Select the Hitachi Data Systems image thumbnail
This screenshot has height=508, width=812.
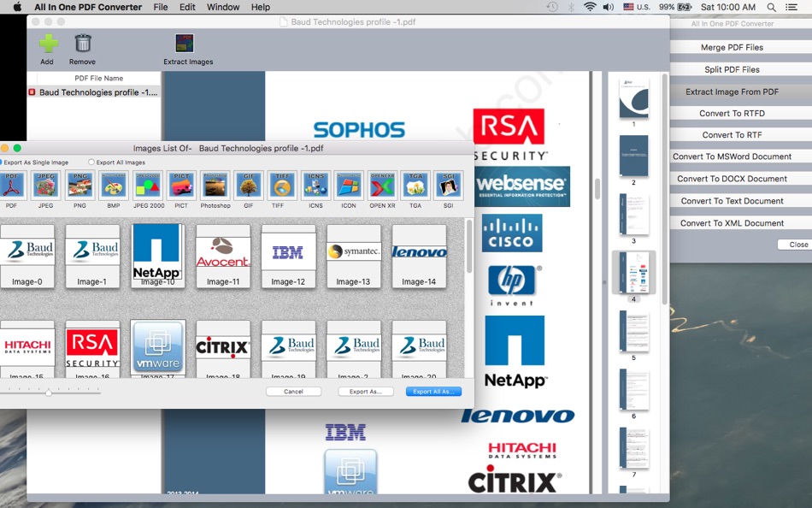[x=27, y=349]
